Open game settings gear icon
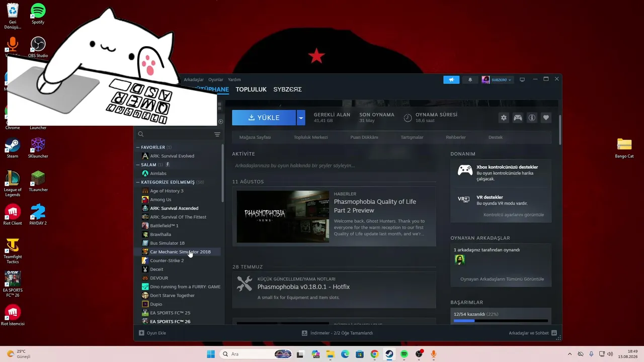 tap(504, 118)
